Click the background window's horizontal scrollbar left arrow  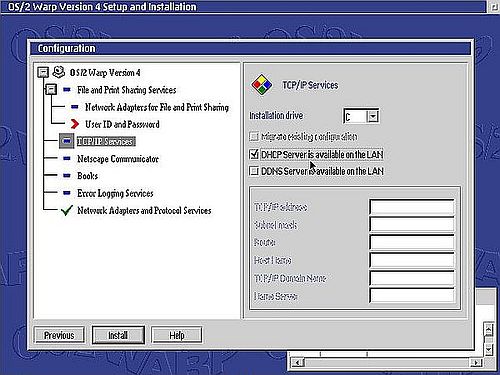[298, 362]
